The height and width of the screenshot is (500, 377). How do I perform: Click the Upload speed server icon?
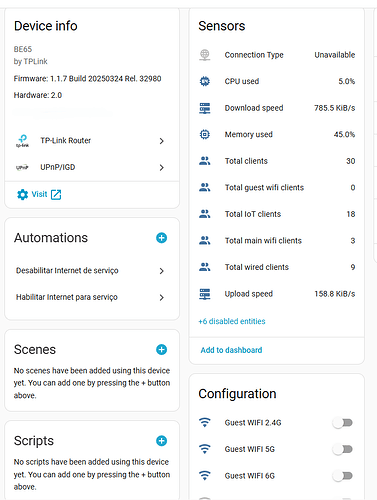coord(205,294)
